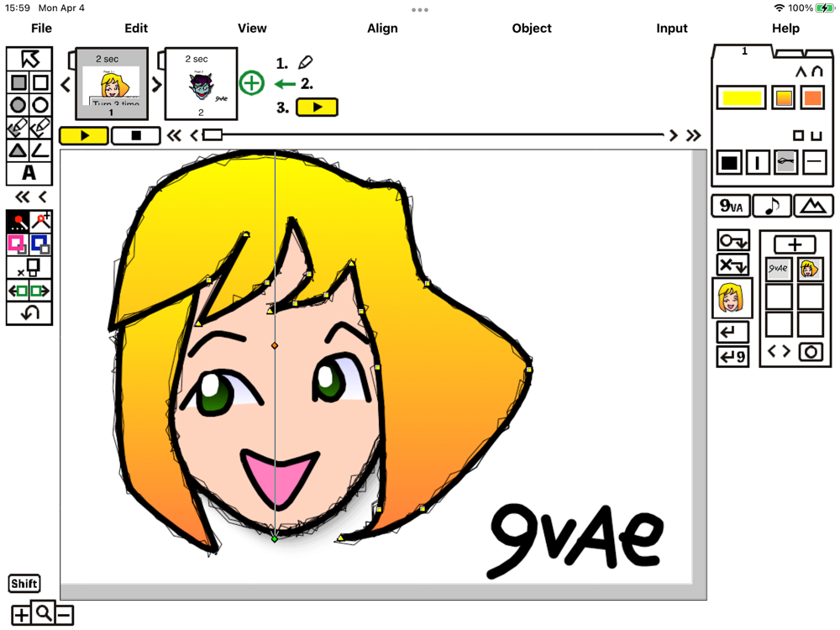This screenshot has height=630, width=840.
Task: Choose the pointed corner shape option
Action: 801,71
